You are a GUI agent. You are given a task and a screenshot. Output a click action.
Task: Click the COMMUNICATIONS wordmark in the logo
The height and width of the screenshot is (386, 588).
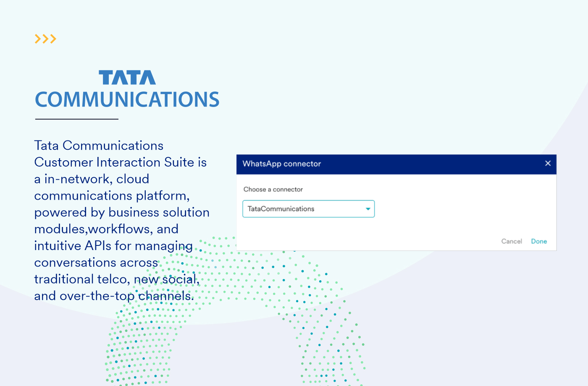(x=127, y=100)
